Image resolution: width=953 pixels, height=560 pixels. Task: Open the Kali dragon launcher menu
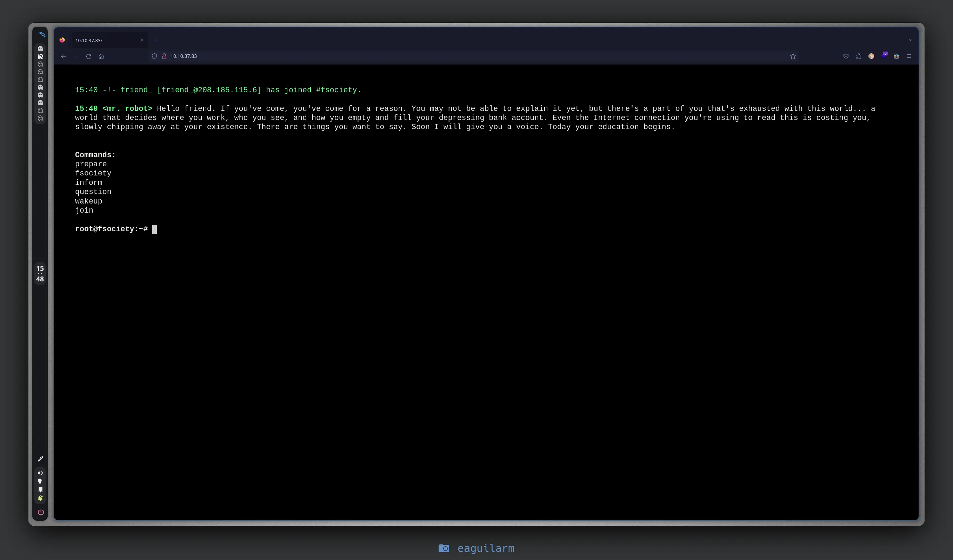pos(41,35)
